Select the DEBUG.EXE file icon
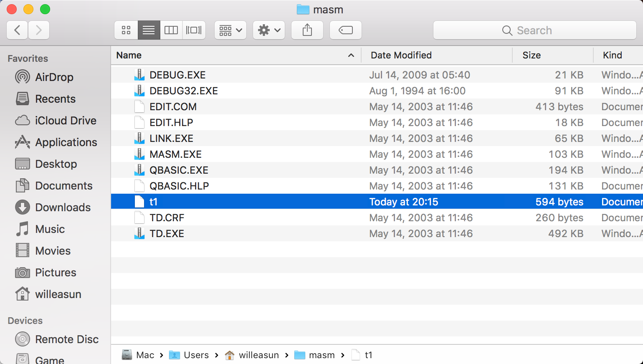 (x=139, y=75)
